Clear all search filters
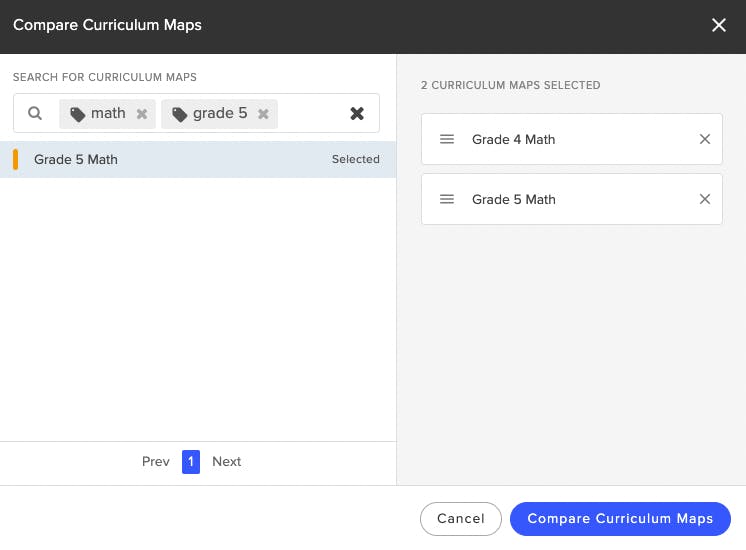This screenshot has width=746, height=550. (x=357, y=114)
